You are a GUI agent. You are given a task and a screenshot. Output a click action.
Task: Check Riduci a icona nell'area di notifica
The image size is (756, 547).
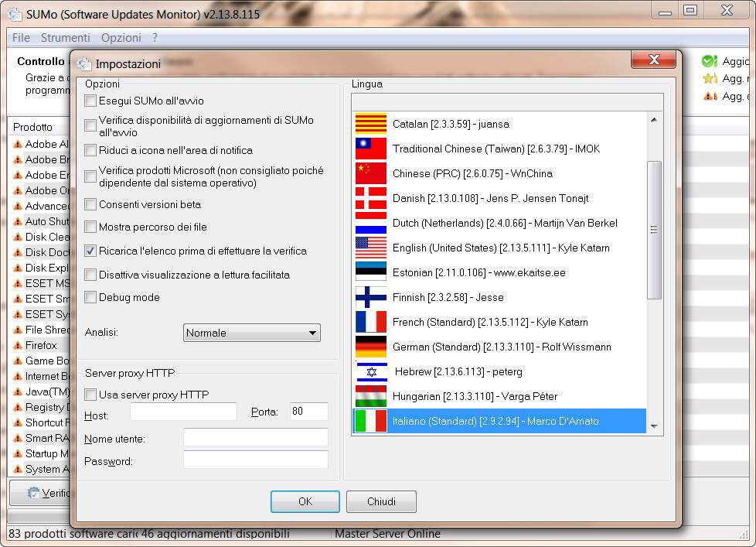(90, 151)
